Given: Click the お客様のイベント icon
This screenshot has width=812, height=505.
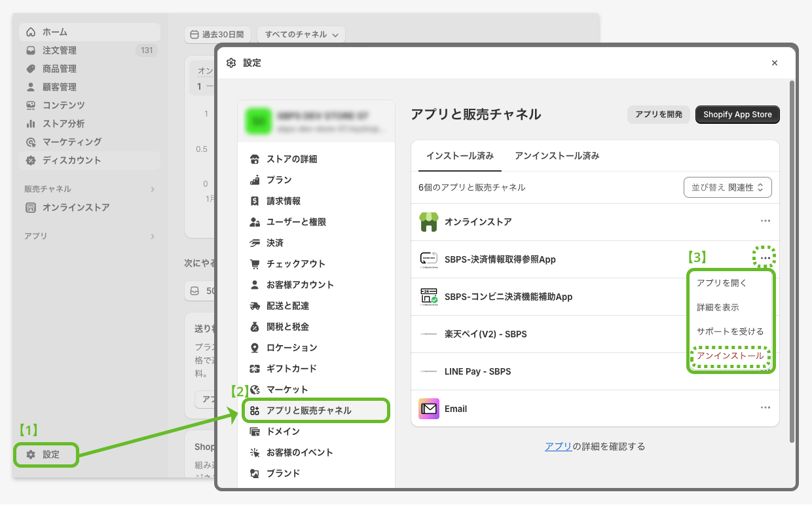Looking at the screenshot, I should pyautogui.click(x=255, y=453).
